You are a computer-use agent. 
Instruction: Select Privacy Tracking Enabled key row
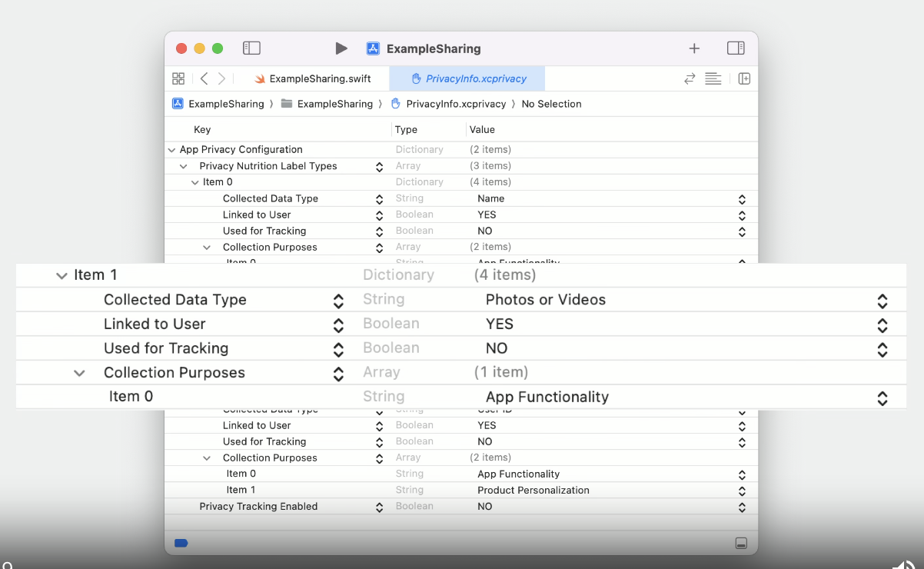[258, 506]
